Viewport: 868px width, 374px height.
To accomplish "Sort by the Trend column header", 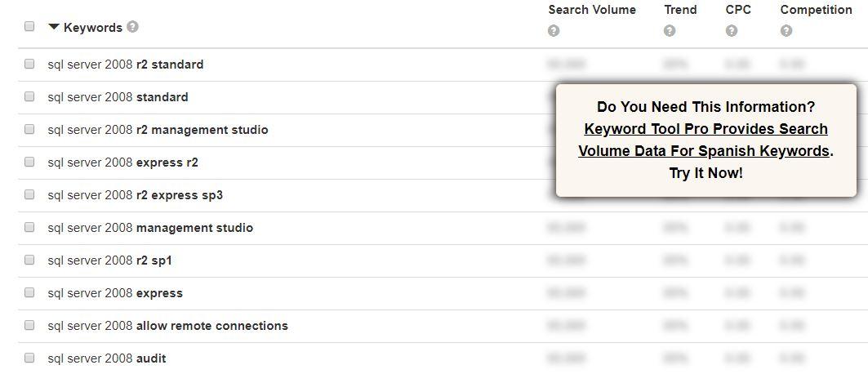I will (680, 10).
